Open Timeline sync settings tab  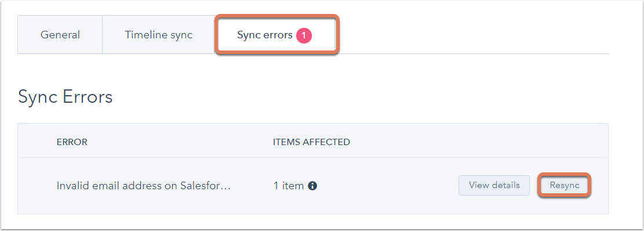pos(158,35)
